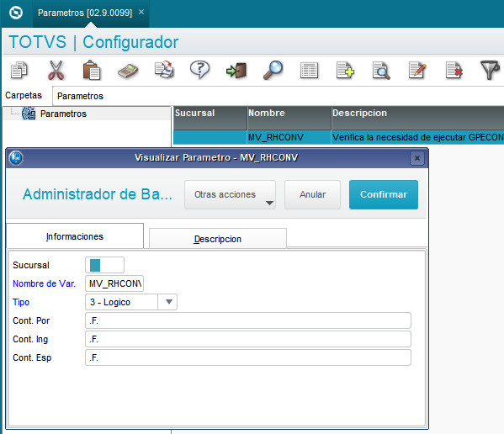Click the filter funnel icon
The height and width of the screenshot is (434, 504).
click(x=490, y=70)
